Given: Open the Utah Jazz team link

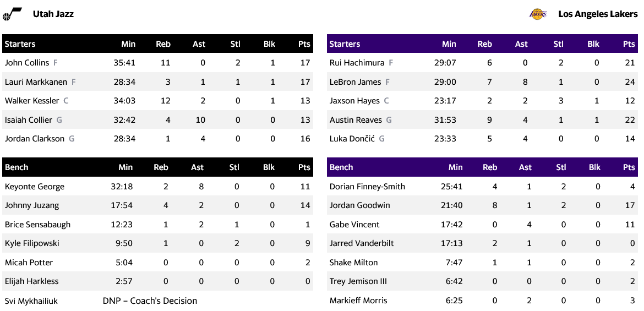Looking at the screenshot, I should (53, 14).
